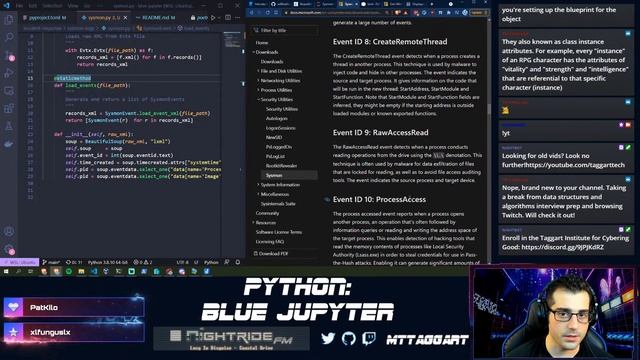
Task: Open the Source Control view in VS Code
Action: [x=9, y=55]
